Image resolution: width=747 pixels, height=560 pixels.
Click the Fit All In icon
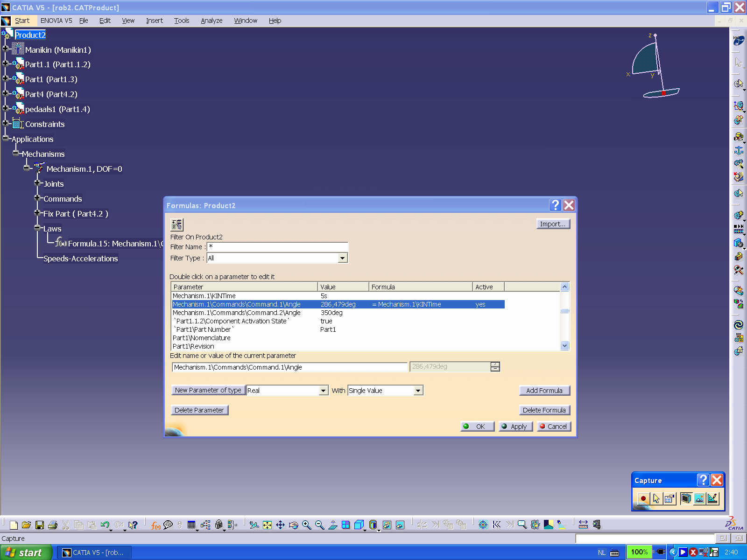click(267, 525)
